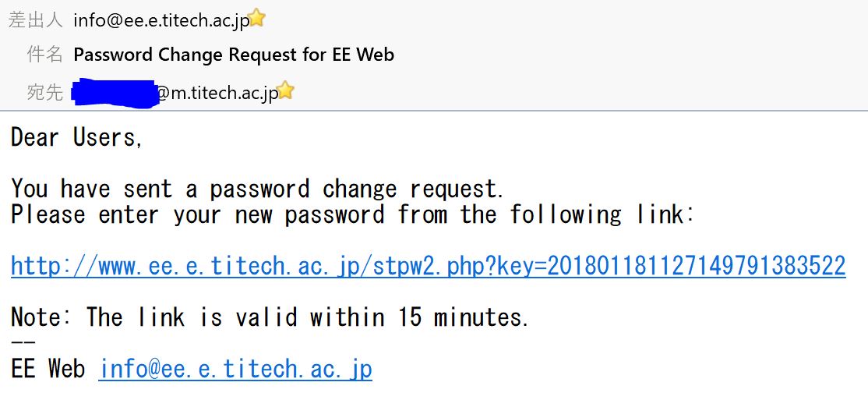Click the '--' signature separator
The height and width of the screenshot is (407, 868).
[23, 342]
